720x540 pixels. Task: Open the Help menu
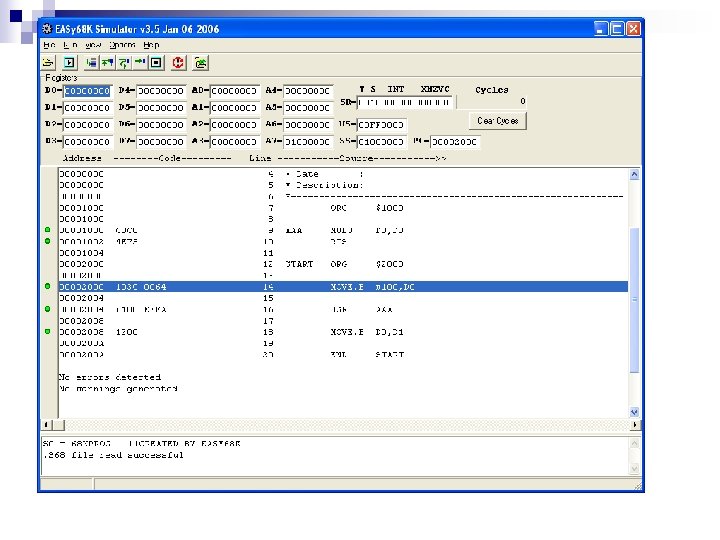pyautogui.click(x=151, y=45)
